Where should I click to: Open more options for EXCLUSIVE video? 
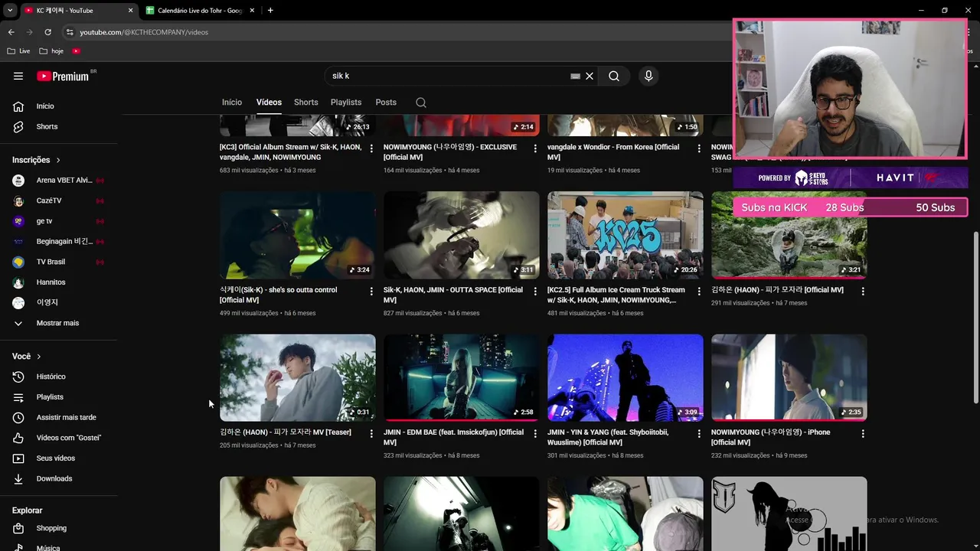click(x=535, y=148)
